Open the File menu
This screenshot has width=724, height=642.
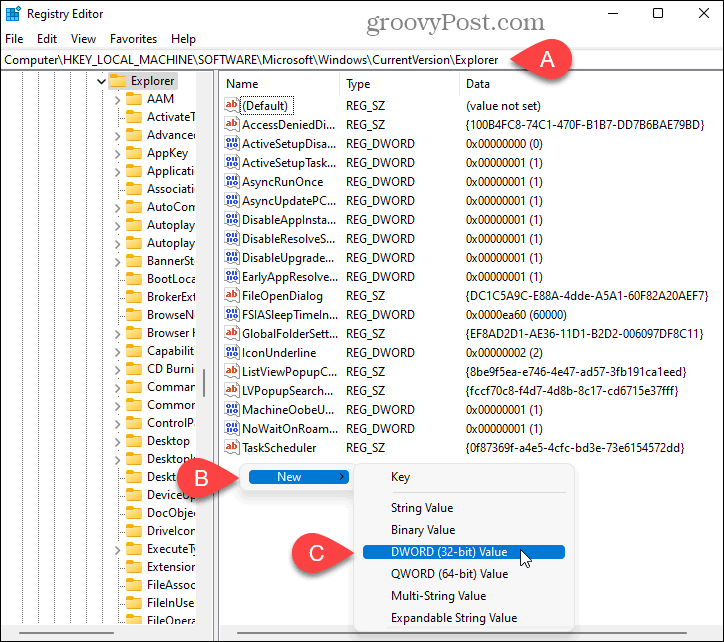pos(14,39)
